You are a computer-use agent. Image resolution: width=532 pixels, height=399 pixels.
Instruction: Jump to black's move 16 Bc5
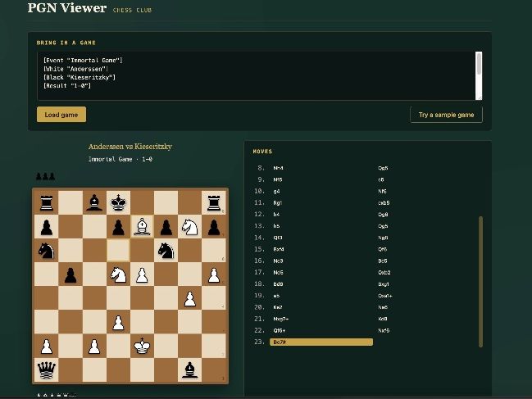pyautogui.click(x=425, y=261)
